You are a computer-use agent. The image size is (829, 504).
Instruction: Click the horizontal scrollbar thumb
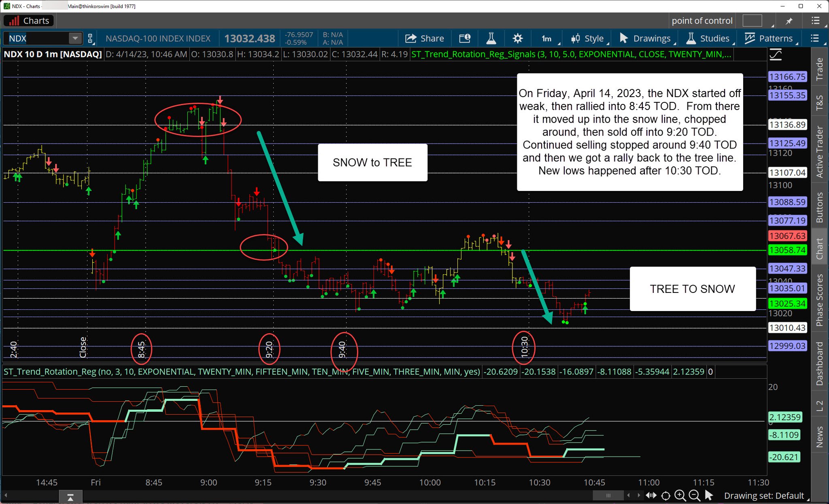pos(608,496)
